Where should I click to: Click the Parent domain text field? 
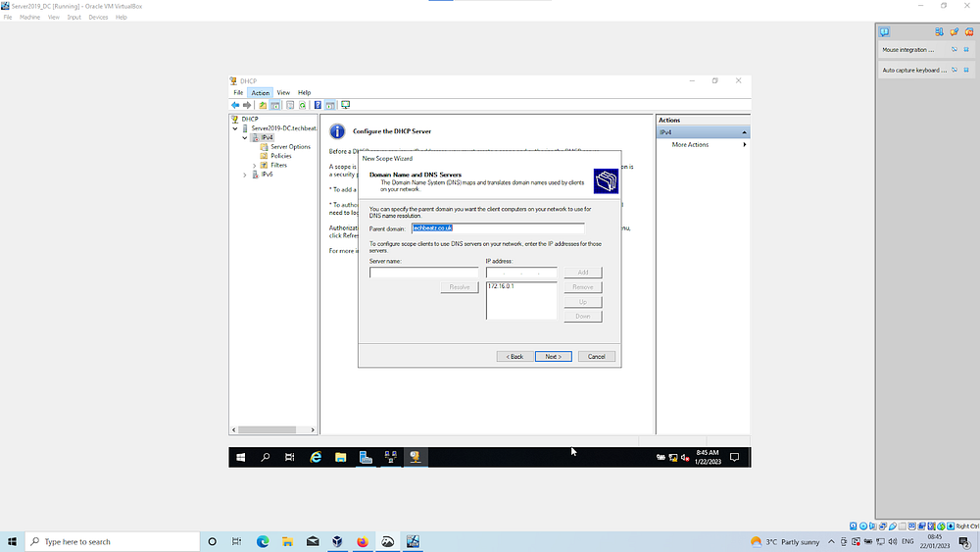pos(498,228)
